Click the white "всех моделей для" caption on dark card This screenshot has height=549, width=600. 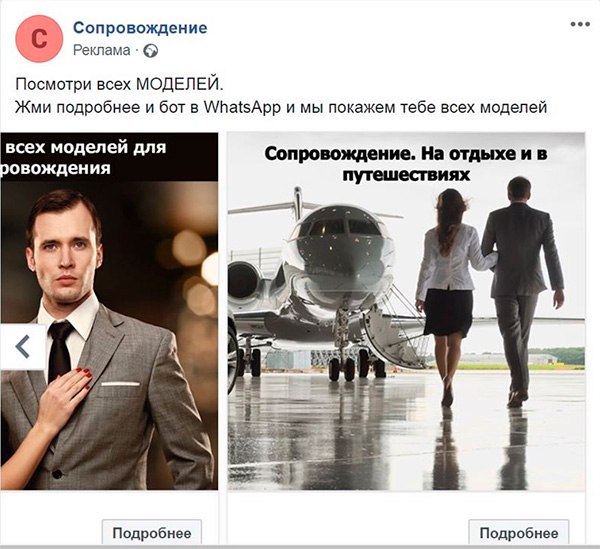[86, 148]
